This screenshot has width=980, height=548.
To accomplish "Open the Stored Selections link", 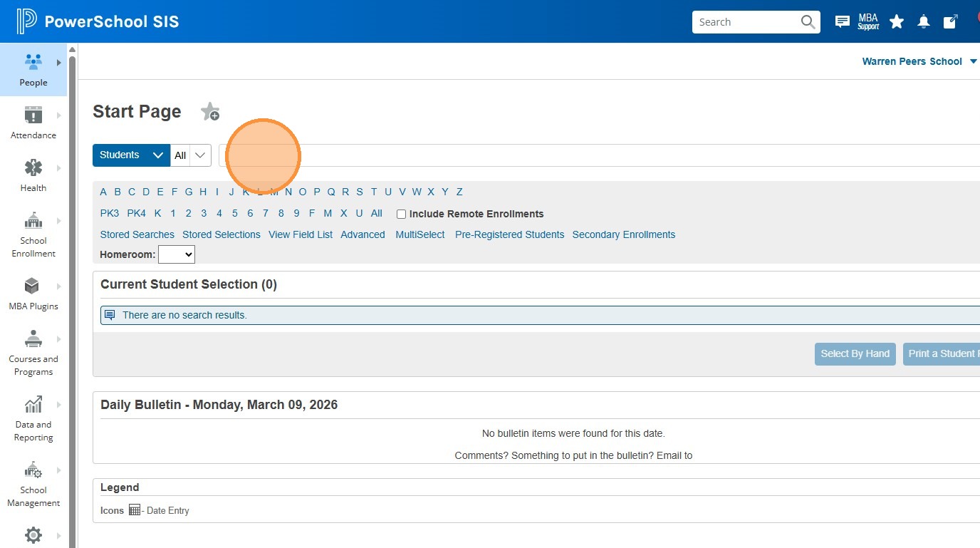I will (x=221, y=234).
